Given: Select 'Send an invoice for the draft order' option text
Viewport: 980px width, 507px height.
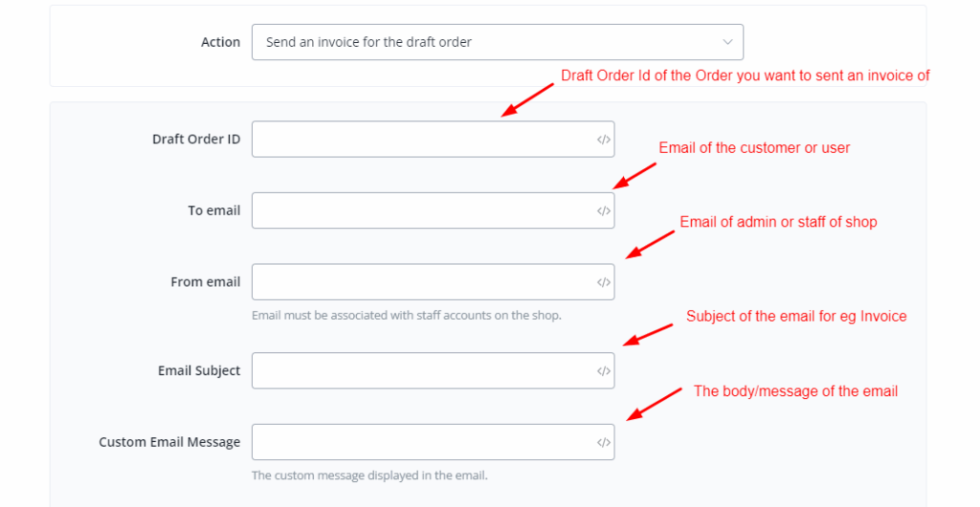Looking at the screenshot, I should pyautogui.click(x=368, y=42).
